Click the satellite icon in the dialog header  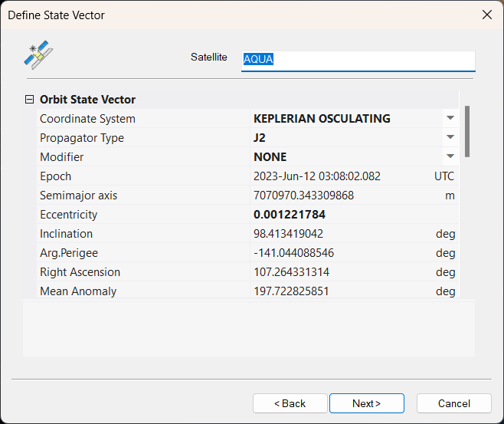(x=38, y=55)
